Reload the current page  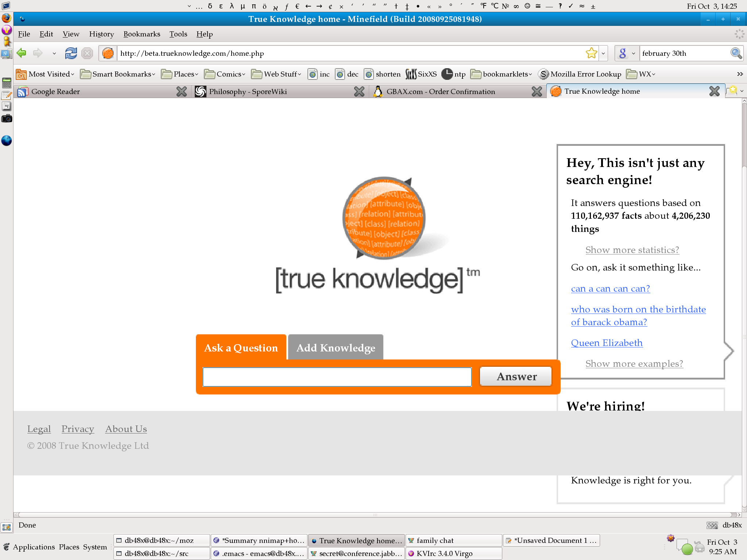[x=71, y=53]
